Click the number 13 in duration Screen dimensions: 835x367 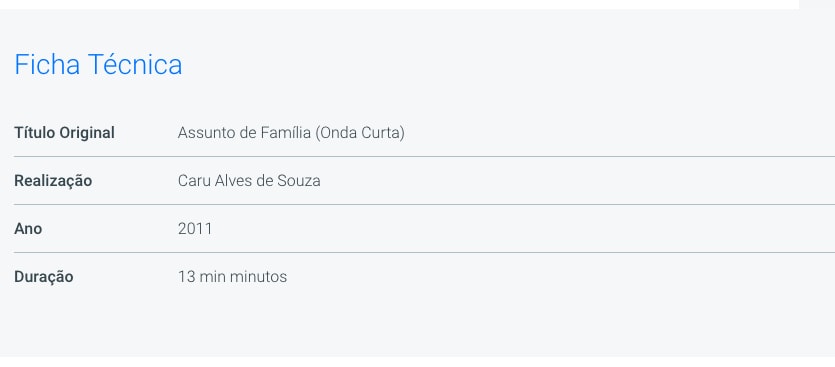coord(186,277)
